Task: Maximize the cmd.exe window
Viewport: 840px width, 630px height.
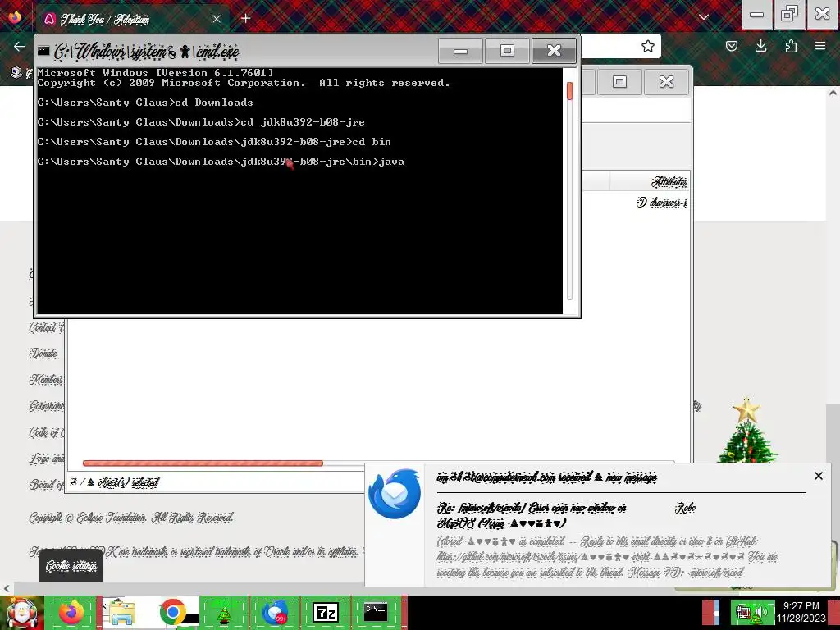Action: (x=507, y=51)
